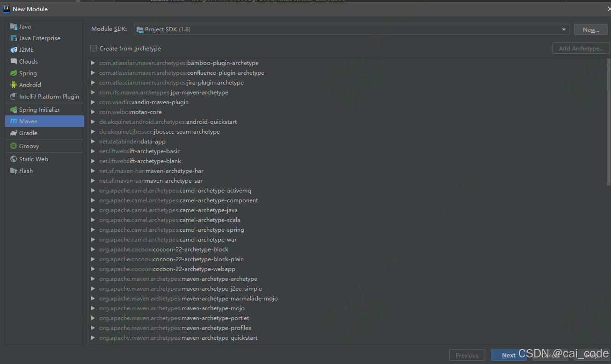Click the Project SDK folder icon
The width and height of the screenshot is (611, 364).
[x=140, y=29]
